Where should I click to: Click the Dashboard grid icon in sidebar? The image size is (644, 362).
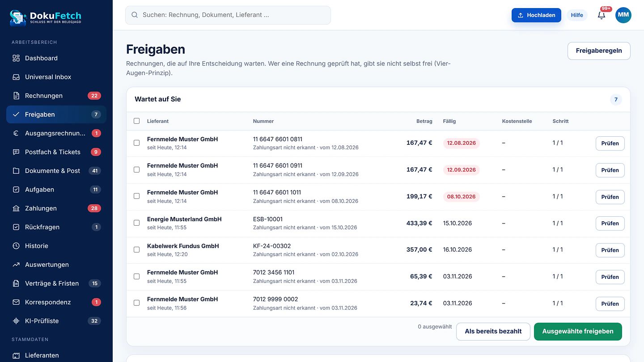[16, 58]
